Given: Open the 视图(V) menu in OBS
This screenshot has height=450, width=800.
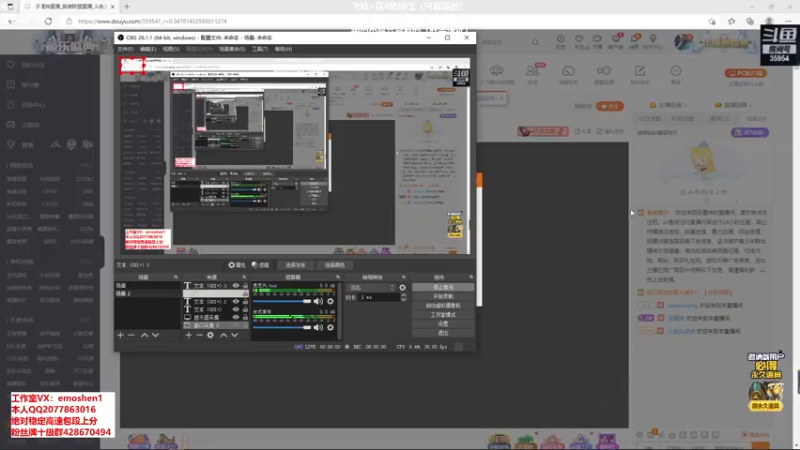Looking at the screenshot, I should pyautogui.click(x=171, y=49).
